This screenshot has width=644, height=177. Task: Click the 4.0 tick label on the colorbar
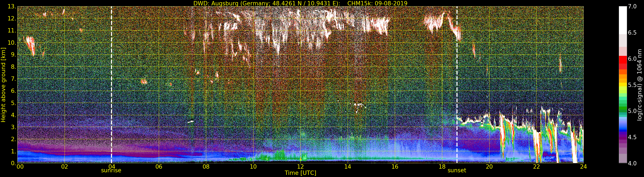coord(632,163)
